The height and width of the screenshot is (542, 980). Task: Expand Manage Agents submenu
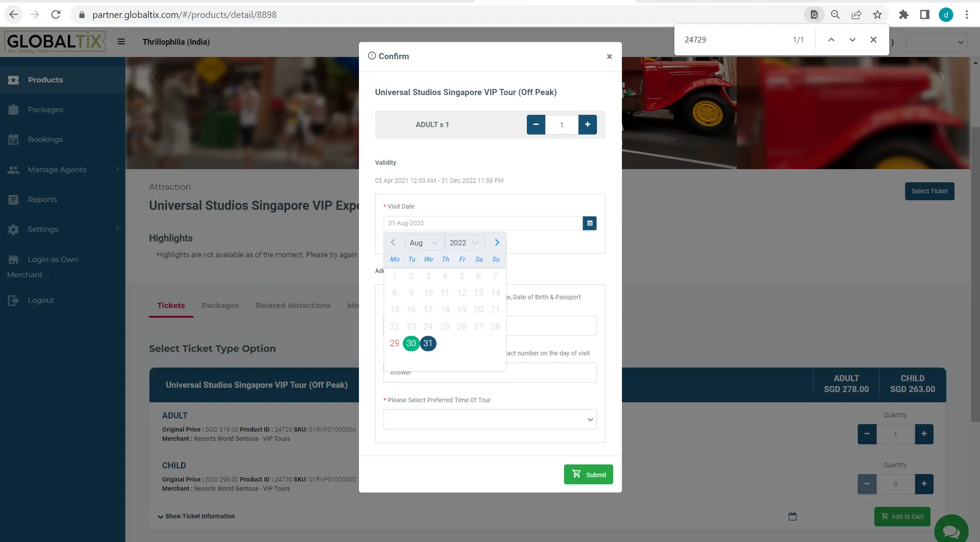point(63,169)
